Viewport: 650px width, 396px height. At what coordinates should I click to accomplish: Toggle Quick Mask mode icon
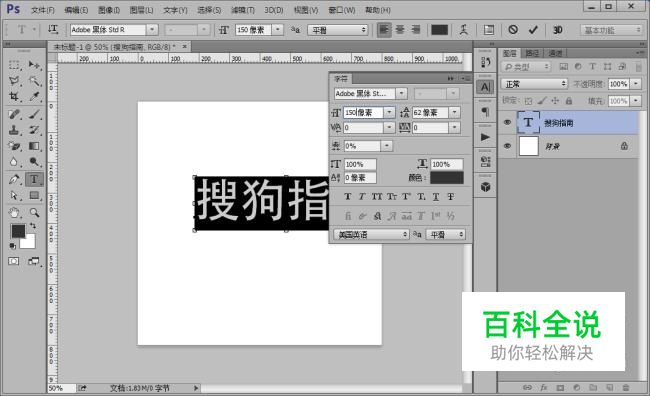click(x=14, y=261)
